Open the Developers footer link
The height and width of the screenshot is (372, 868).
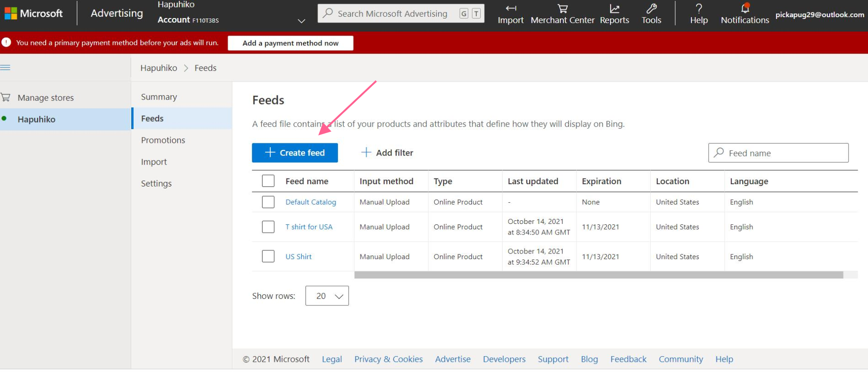[504, 359]
